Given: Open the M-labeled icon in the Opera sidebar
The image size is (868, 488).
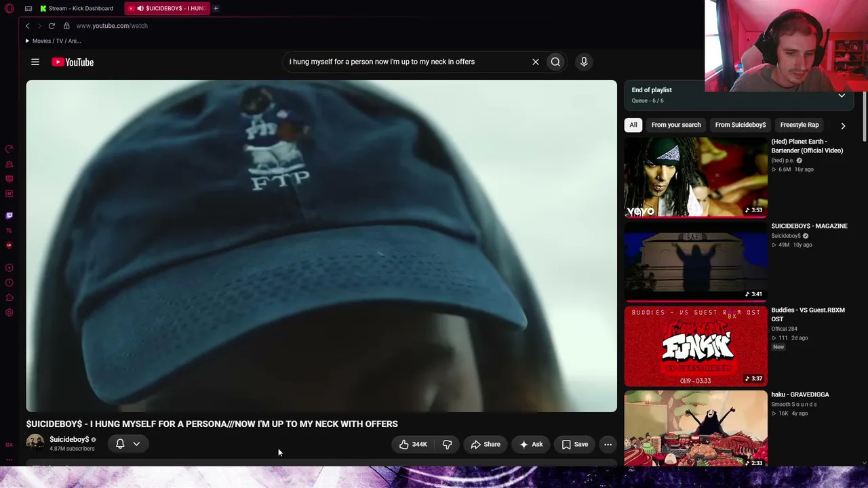Looking at the screenshot, I should click(x=9, y=194).
